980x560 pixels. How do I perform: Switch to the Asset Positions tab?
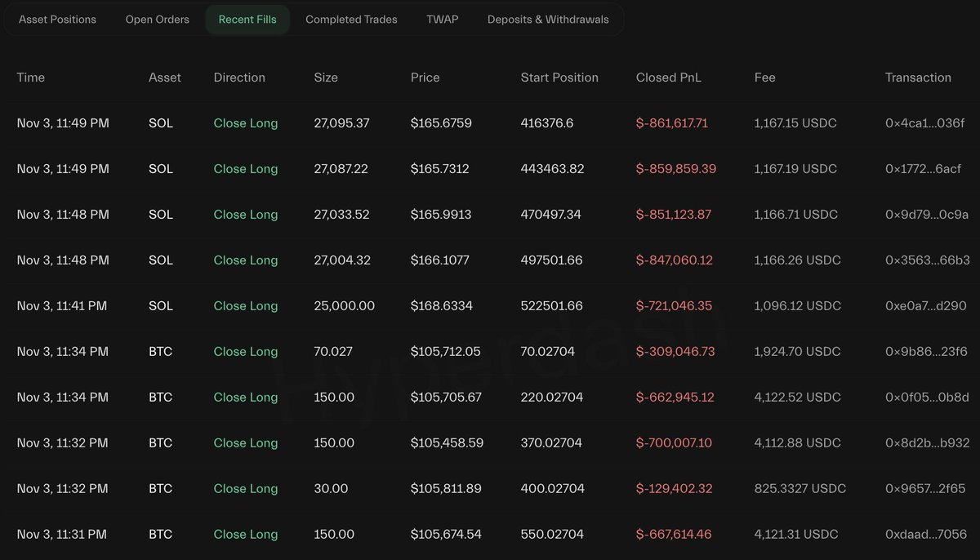click(57, 20)
